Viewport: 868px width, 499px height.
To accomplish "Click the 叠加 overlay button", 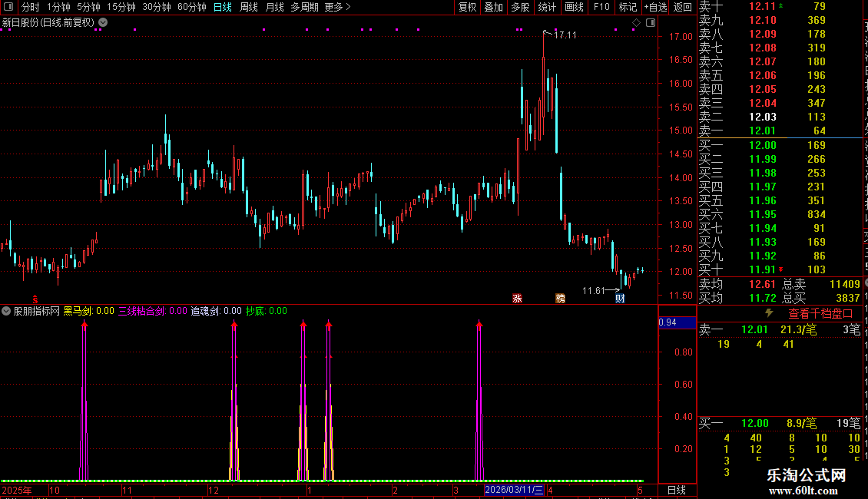I will pos(493,7).
